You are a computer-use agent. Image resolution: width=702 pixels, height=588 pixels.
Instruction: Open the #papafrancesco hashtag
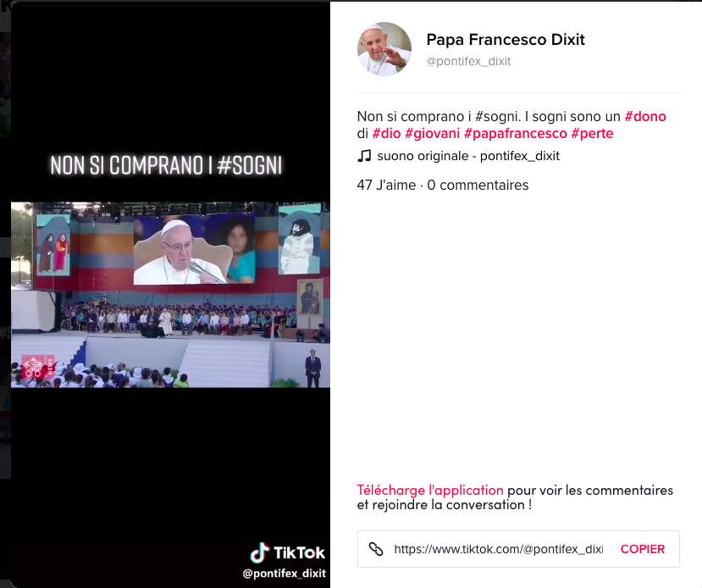[x=515, y=134]
